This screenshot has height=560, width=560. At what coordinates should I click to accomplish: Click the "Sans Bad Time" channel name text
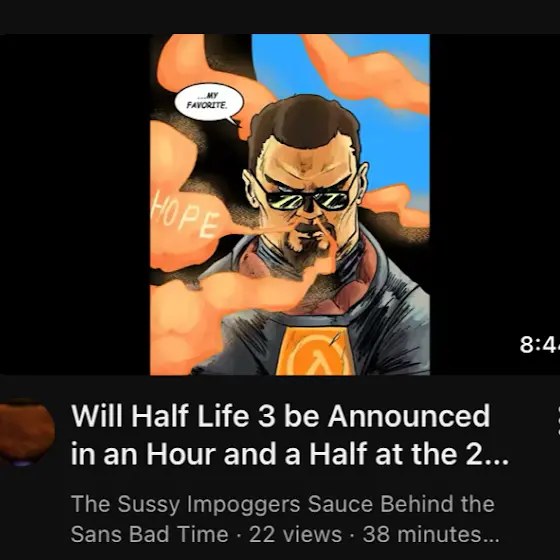click(x=149, y=534)
